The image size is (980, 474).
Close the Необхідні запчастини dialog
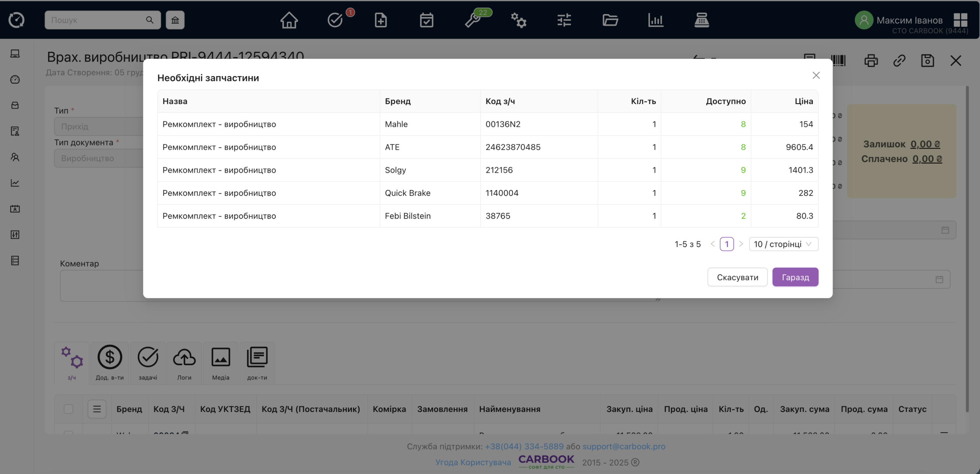(x=816, y=75)
